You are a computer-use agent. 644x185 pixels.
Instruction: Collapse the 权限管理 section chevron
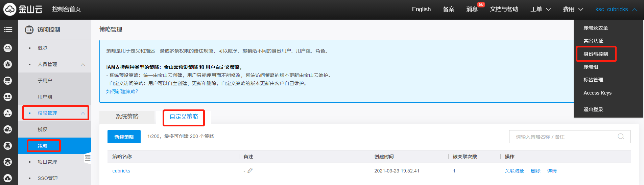83,113
